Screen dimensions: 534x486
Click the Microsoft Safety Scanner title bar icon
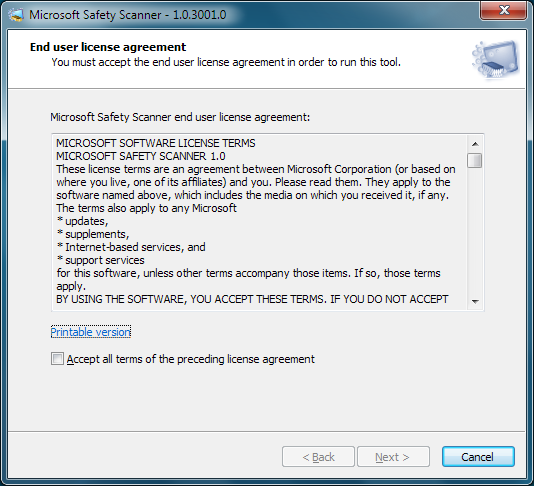click(16, 15)
